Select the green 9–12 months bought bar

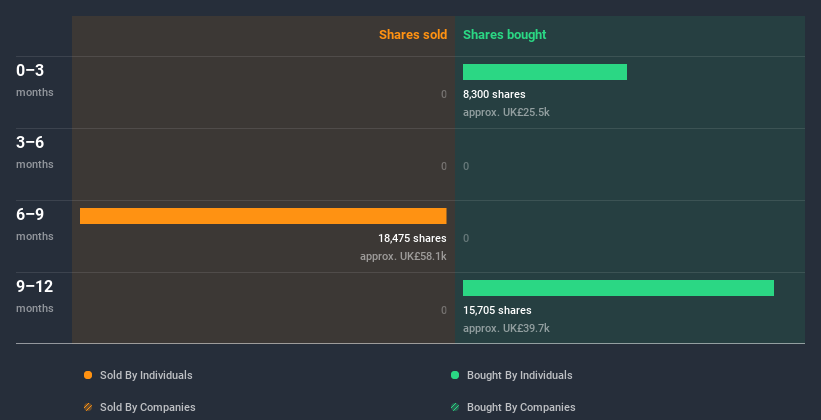pyautogui.click(x=618, y=288)
